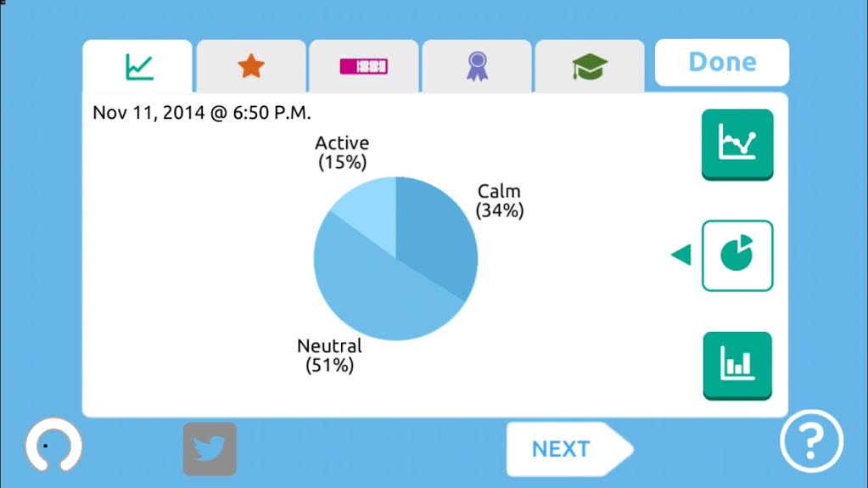Viewport: 868px width, 488px height.
Task: Switch to the bar chart view
Action: (737, 366)
